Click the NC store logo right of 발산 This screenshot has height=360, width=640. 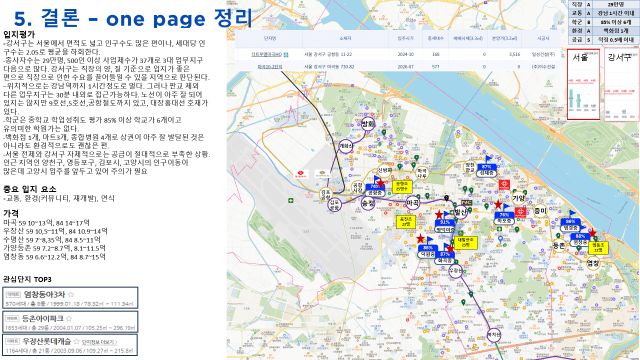[467, 202]
